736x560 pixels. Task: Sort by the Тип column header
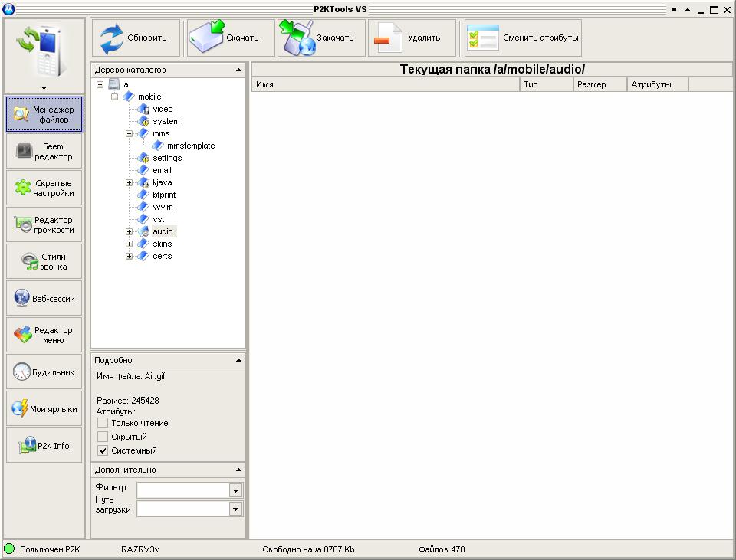[547, 84]
